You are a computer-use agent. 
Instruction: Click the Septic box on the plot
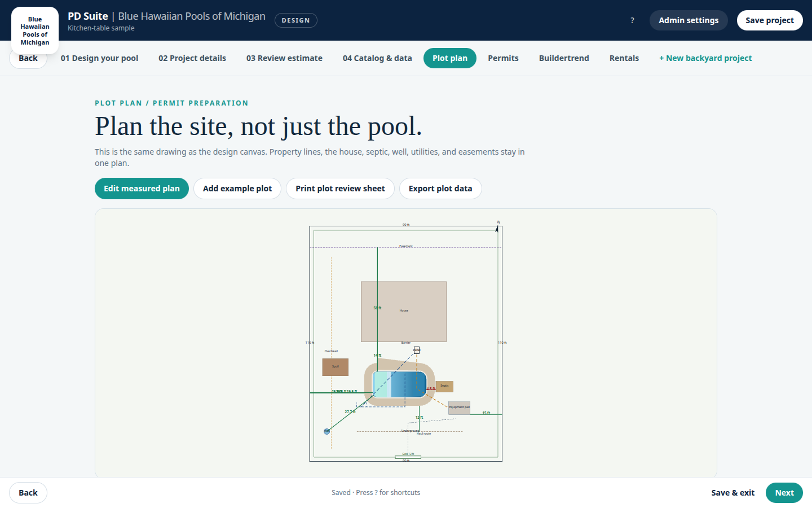pyautogui.click(x=444, y=386)
